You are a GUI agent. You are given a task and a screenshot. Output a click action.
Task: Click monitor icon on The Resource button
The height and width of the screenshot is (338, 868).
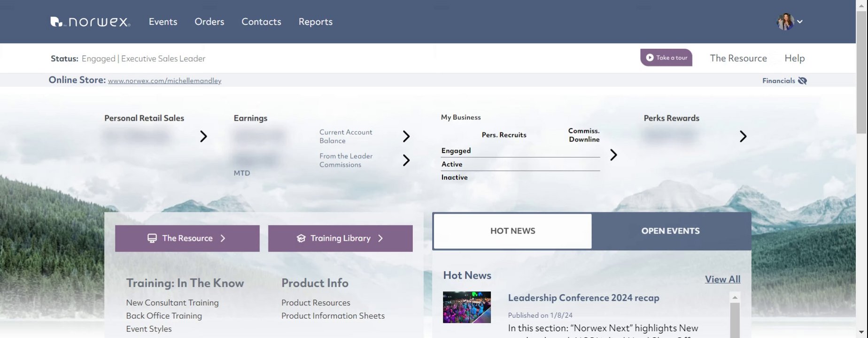[152, 238]
